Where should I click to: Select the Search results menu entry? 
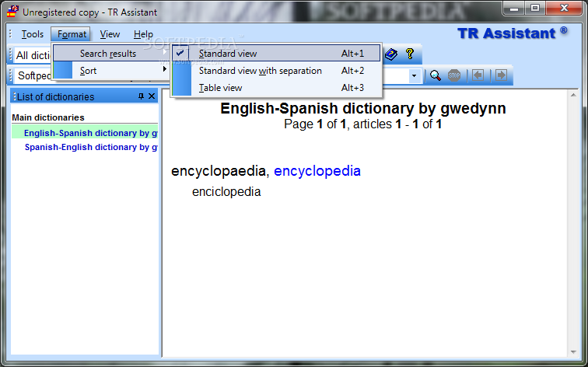pos(111,54)
